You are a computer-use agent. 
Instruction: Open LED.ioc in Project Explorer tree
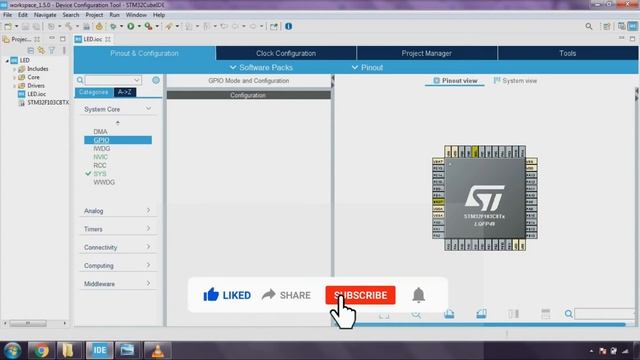click(36, 94)
